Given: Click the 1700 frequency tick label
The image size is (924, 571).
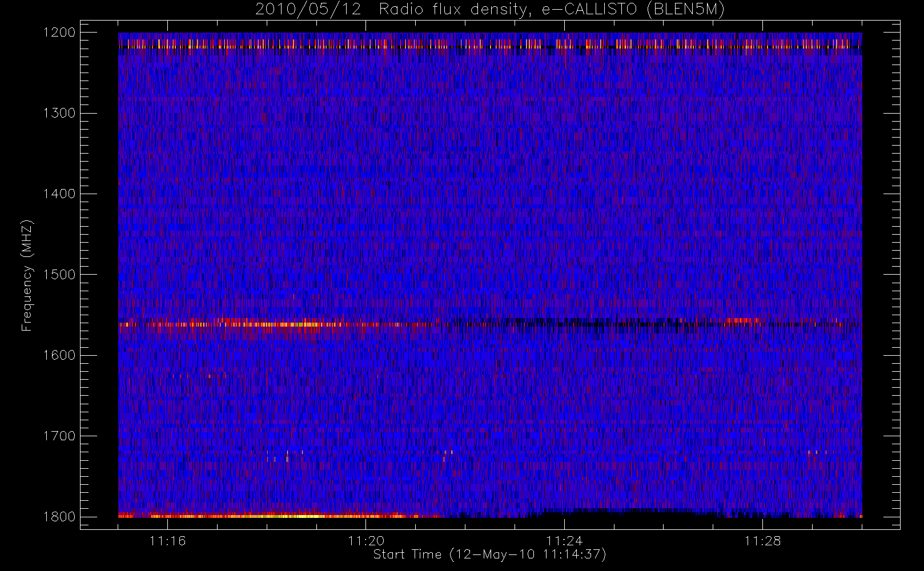Looking at the screenshot, I should pos(59,436).
